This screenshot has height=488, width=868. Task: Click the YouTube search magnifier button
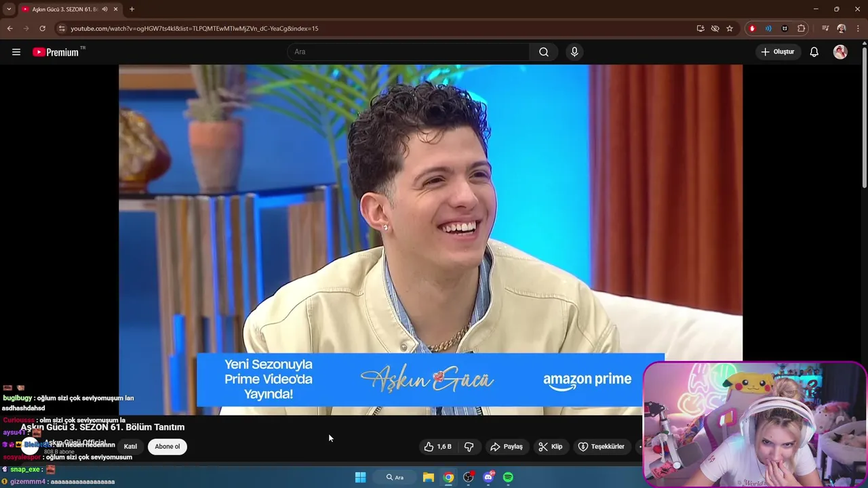click(544, 52)
